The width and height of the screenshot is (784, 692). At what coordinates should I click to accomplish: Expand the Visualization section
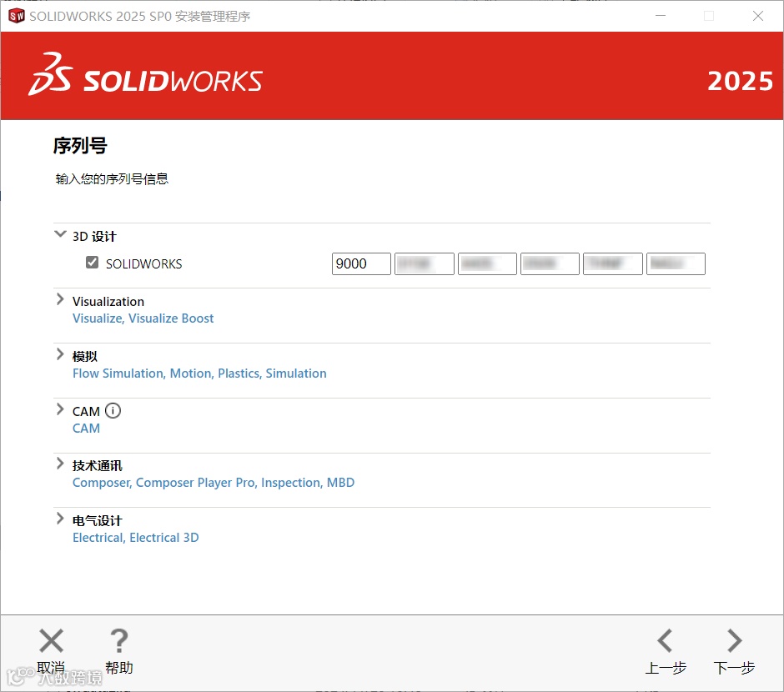tap(60, 299)
